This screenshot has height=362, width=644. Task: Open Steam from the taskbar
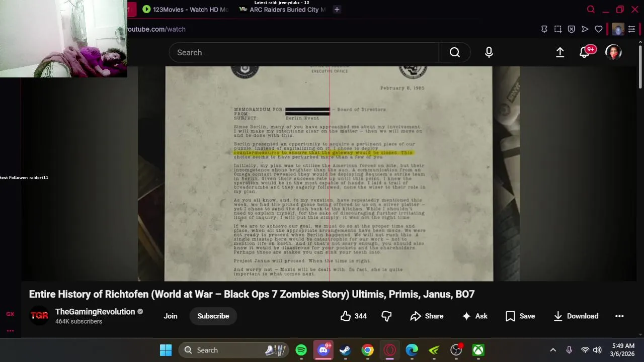[x=345, y=350]
